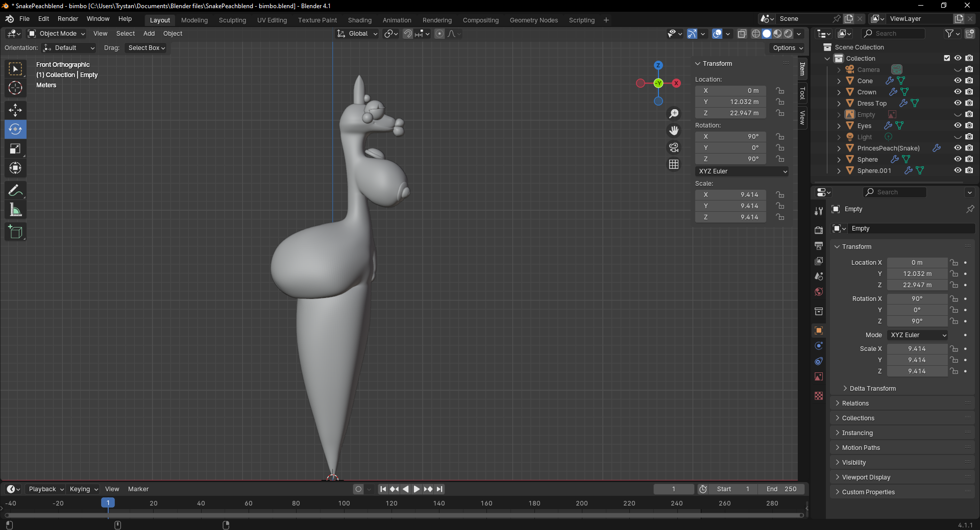Image resolution: width=980 pixels, height=530 pixels.
Task: Switch to the Sculpting workspace tab
Action: click(x=232, y=20)
